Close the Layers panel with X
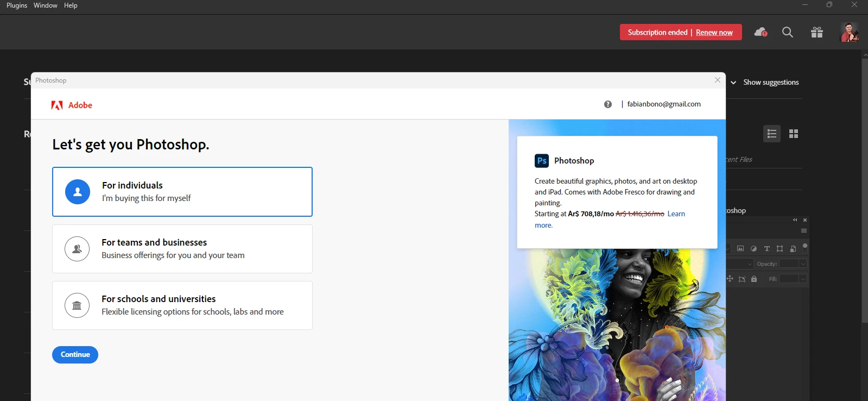 tap(805, 220)
